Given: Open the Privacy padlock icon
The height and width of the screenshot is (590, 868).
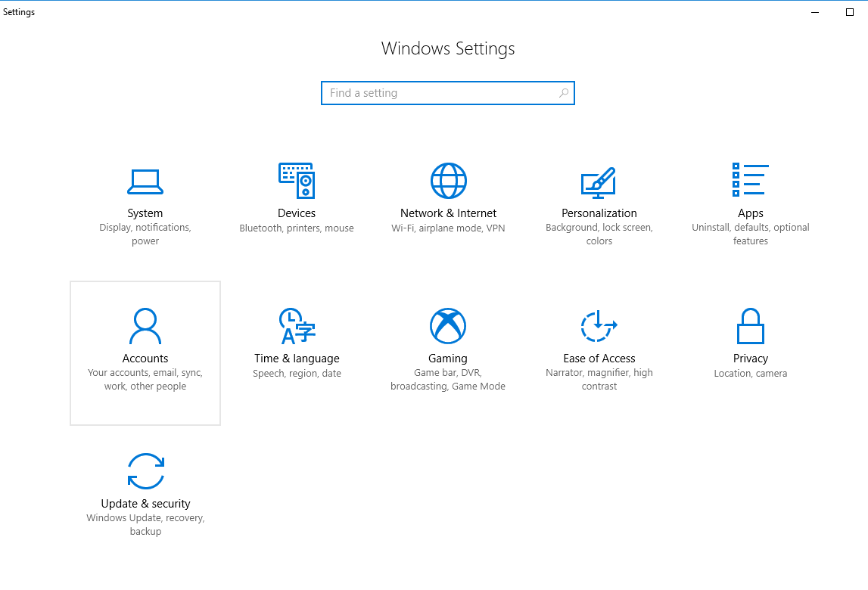Looking at the screenshot, I should pos(751,326).
